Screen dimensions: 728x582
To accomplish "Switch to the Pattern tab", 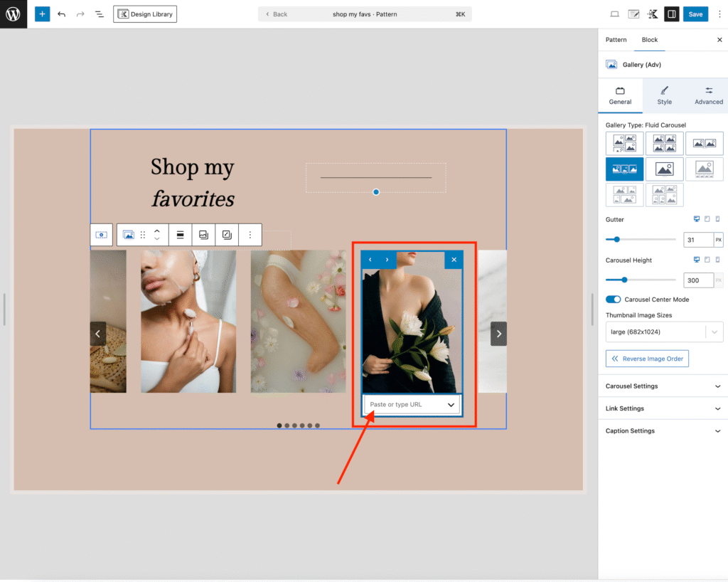I will click(x=616, y=40).
